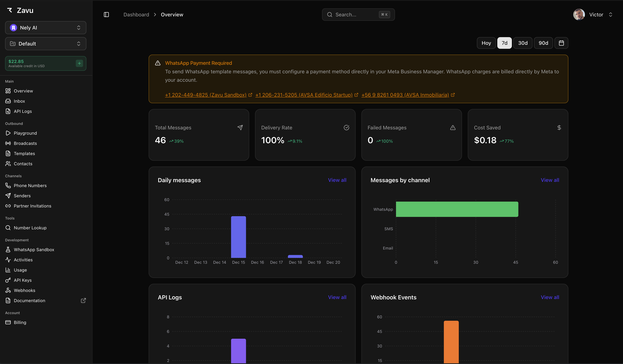Go to WhatsApp Sandbox in sidebar
The image size is (623, 364).
(34, 250)
